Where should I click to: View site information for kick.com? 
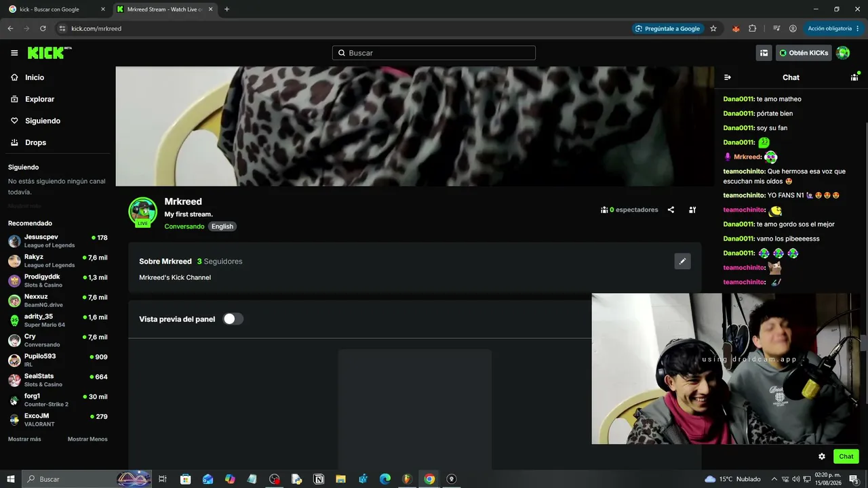(62, 28)
